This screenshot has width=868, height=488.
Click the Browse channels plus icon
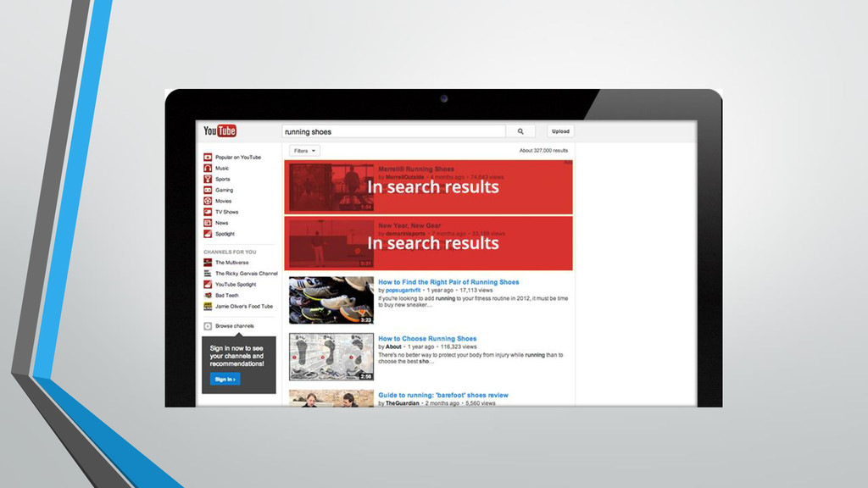point(208,326)
